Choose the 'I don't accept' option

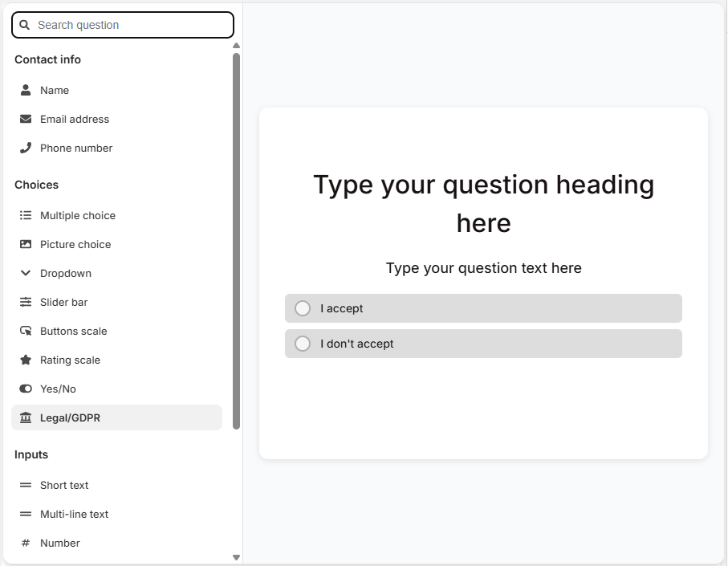pyautogui.click(x=303, y=343)
